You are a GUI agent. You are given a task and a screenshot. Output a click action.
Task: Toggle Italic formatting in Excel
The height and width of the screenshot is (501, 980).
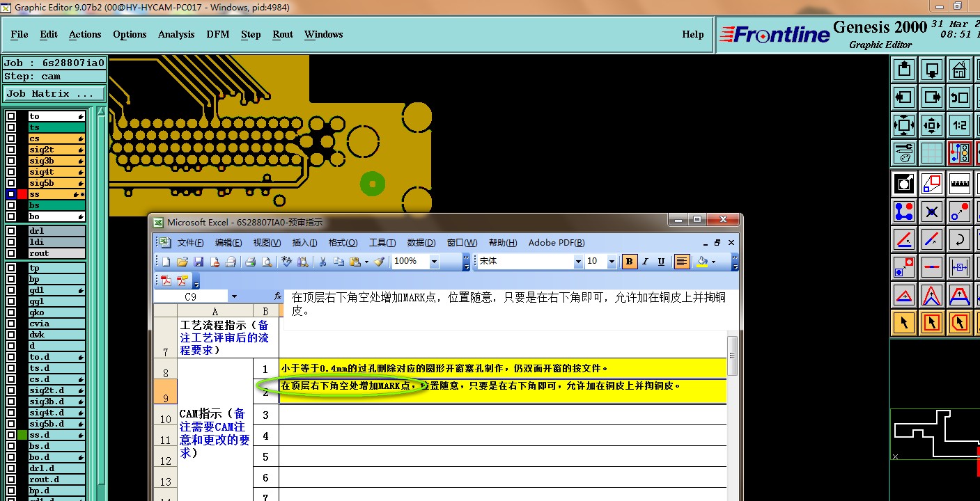[x=645, y=262]
